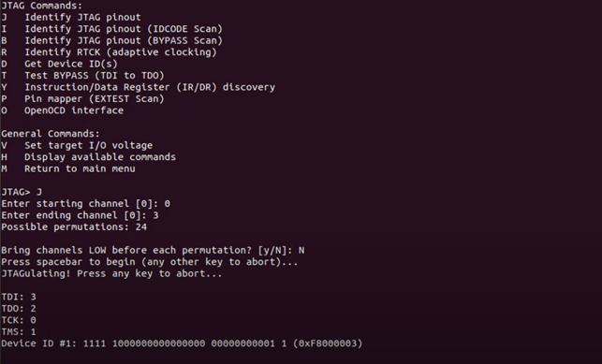Click the 'JTAG> J' prompt line
This screenshot has height=364, width=602.
point(22,192)
